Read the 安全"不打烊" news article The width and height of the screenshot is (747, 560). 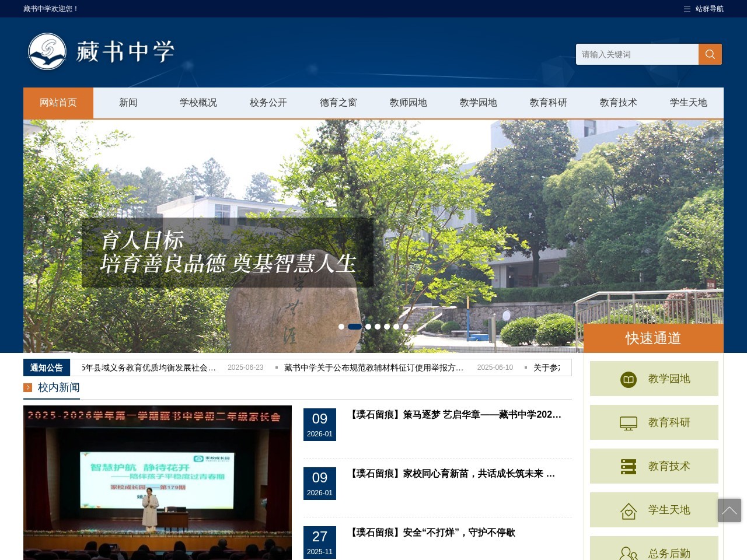[432, 533]
